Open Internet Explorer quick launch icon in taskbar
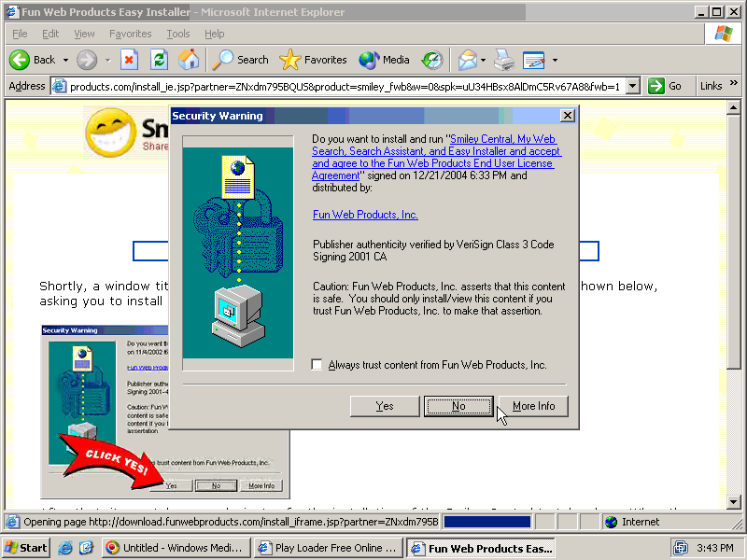747x560 pixels. tap(64, 548)
